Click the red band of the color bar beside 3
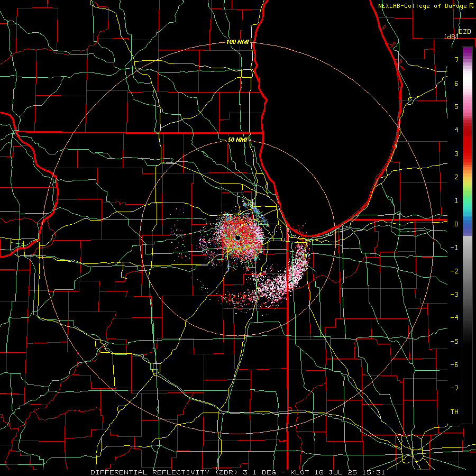 point(467,153)
